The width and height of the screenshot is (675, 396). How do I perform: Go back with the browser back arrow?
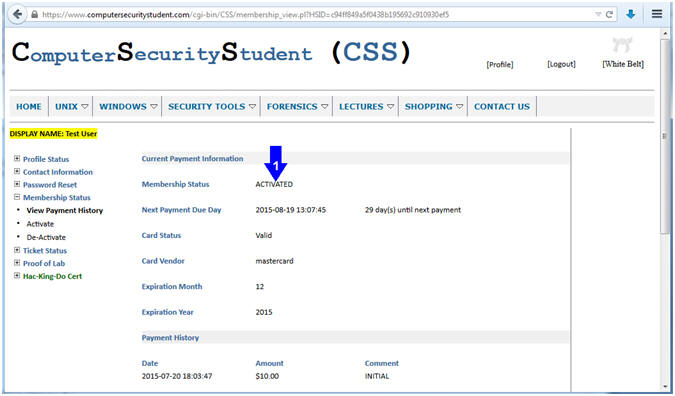click(x=17, y=14)
